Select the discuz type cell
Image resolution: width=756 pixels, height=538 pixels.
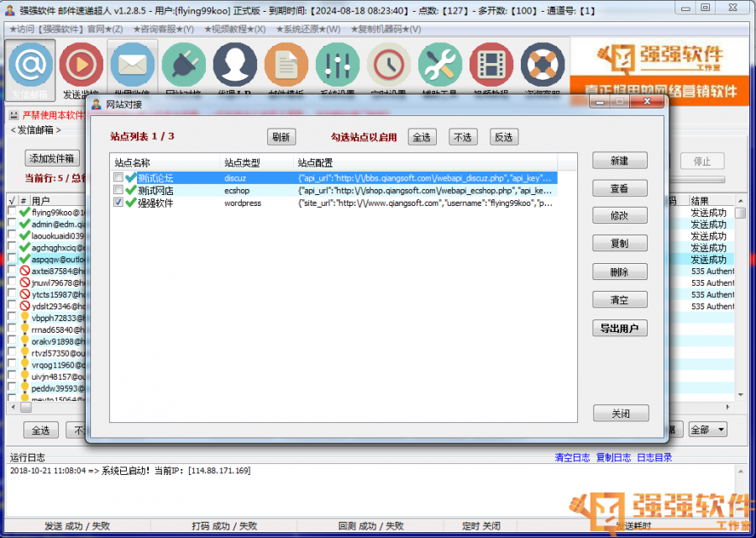click(x=256, y=178)
